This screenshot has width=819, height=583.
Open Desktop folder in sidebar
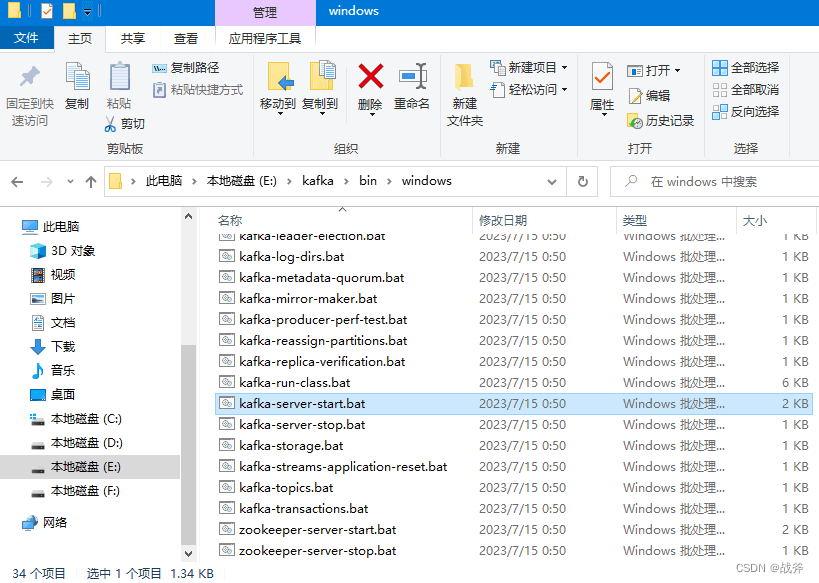(53, 395)
